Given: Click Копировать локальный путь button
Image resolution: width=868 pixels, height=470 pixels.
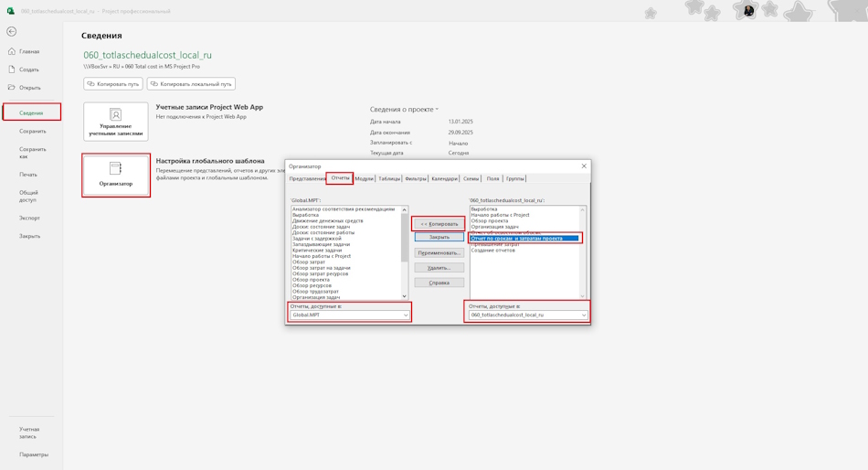Looking at the screenshot, I should pyautogui.click(x=191, y=84).
